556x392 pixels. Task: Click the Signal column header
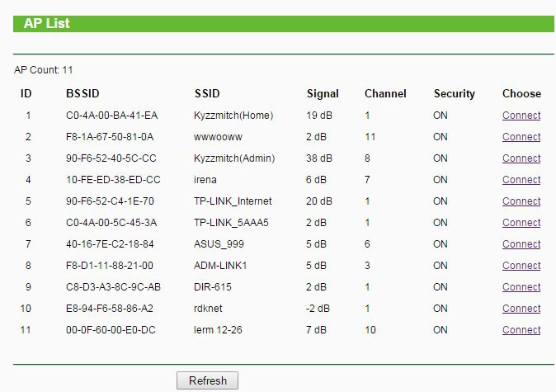323,94
